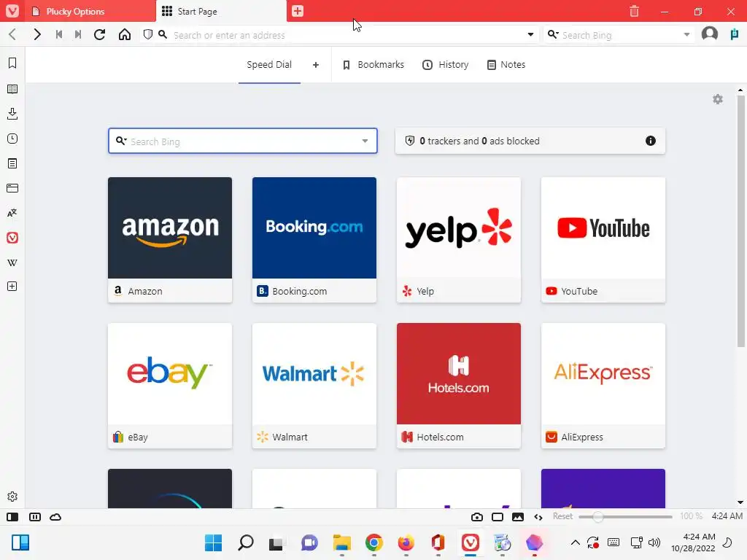Open the Downloads panel

click(12, 113)
